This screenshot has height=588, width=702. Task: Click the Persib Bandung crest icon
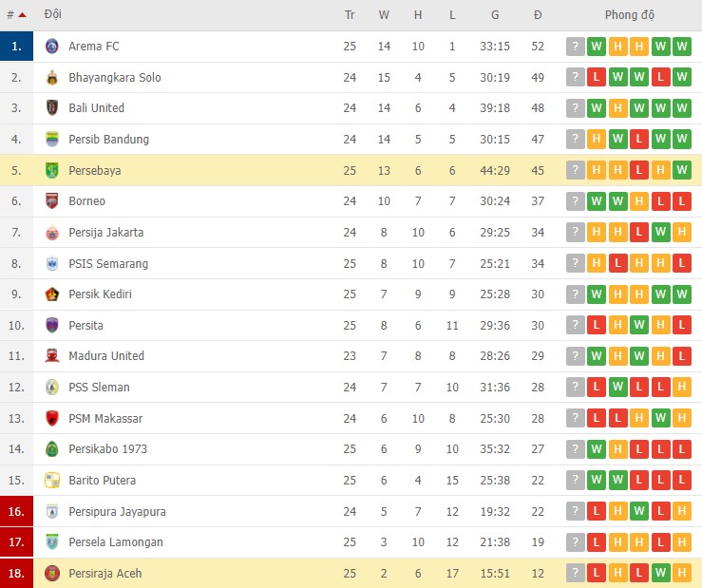tap(51, 140)
